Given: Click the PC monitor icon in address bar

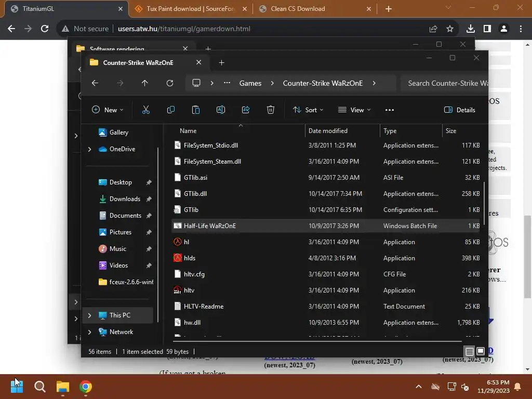Looking at the screenshot, I should pyautogui.click(x=196, y=83).
